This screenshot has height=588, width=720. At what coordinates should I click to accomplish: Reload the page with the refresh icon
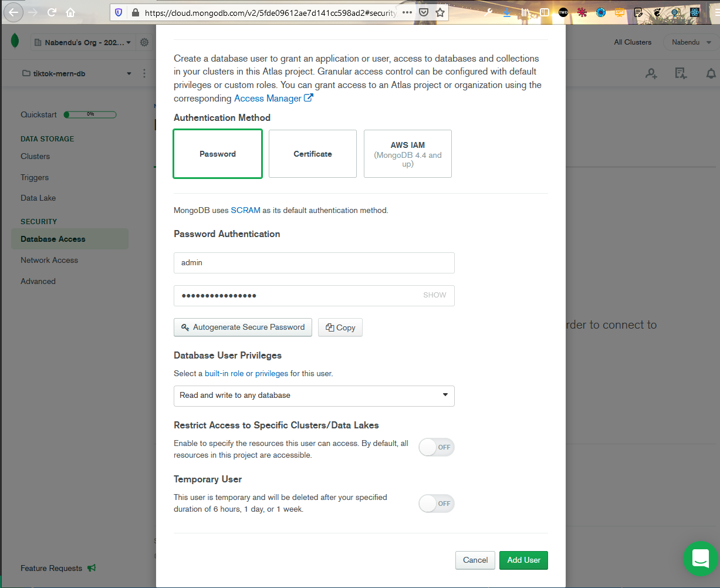tap(52, 12)
